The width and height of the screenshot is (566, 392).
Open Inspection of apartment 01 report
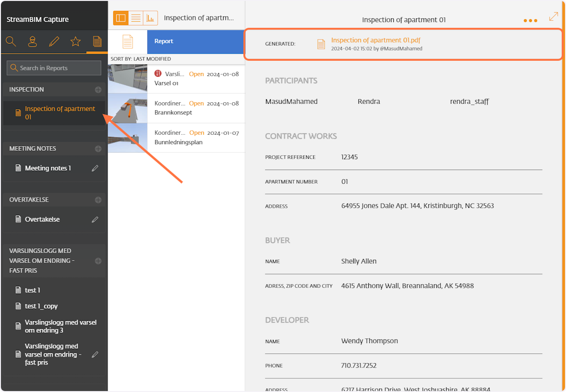pyautogui.click(x=54, y=113)
